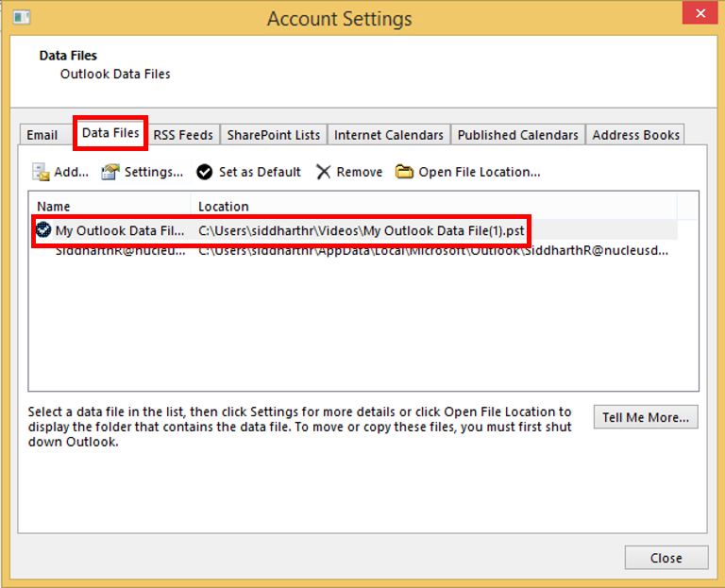Click the Open File Location folder icon
The width and height of the screenshot is (725, 588).
[x=404, y=172]
